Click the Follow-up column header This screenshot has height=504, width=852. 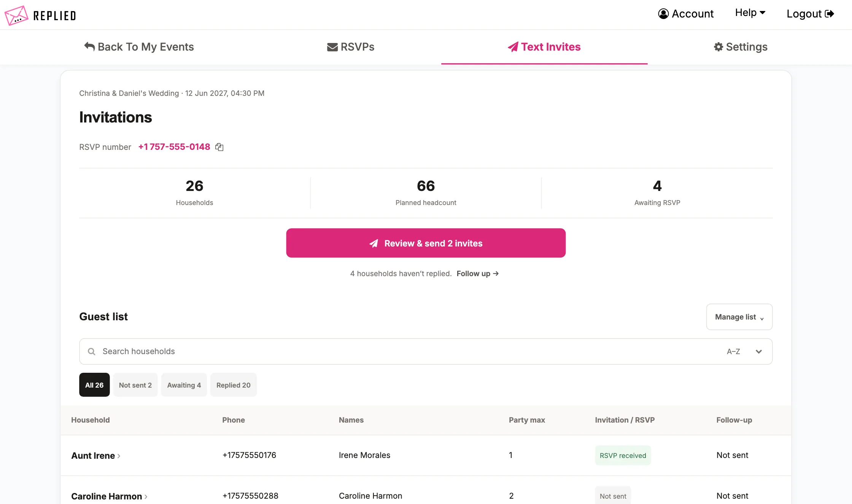coord(734,420)
